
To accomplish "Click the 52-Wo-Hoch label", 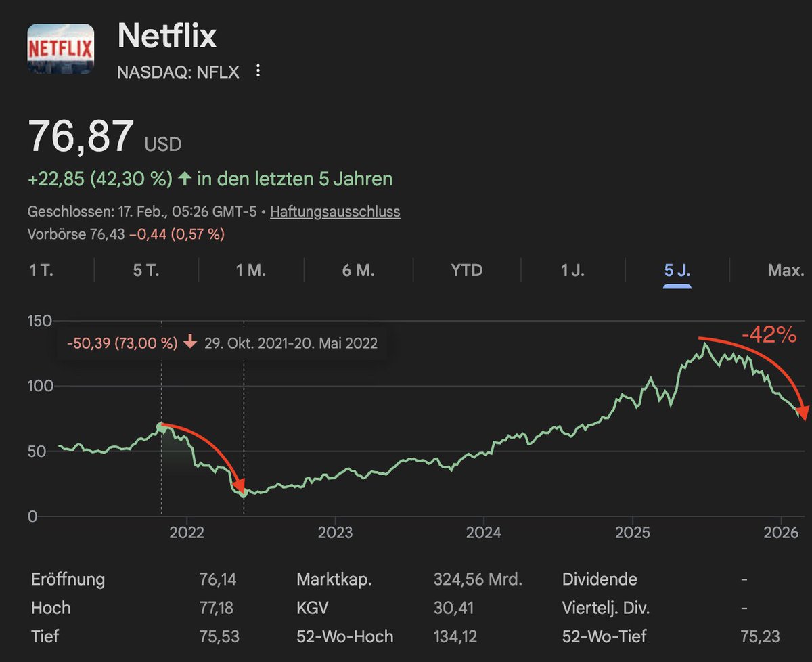I will [344, 636].
